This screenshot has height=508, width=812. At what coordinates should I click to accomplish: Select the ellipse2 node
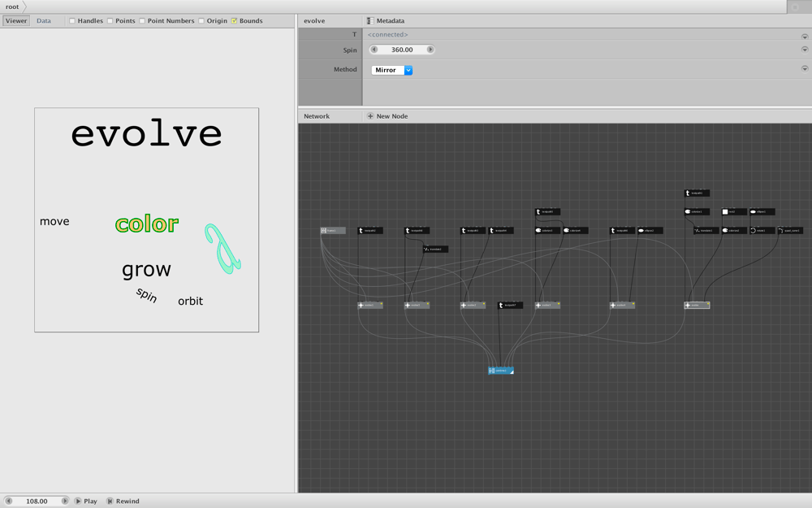[x=650, y=231]
